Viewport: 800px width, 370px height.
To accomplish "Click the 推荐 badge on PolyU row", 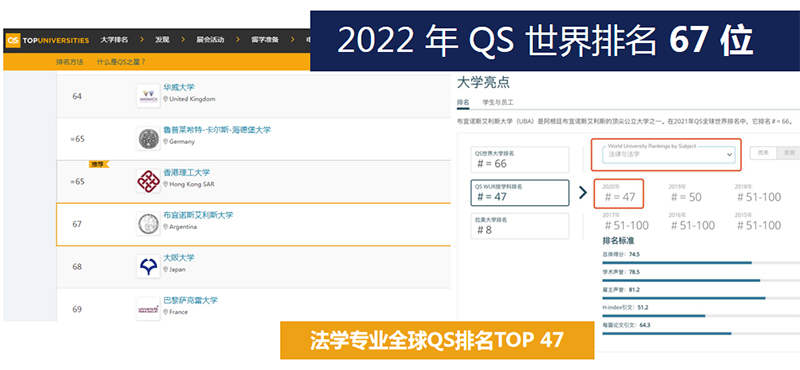I will point(98,164).
